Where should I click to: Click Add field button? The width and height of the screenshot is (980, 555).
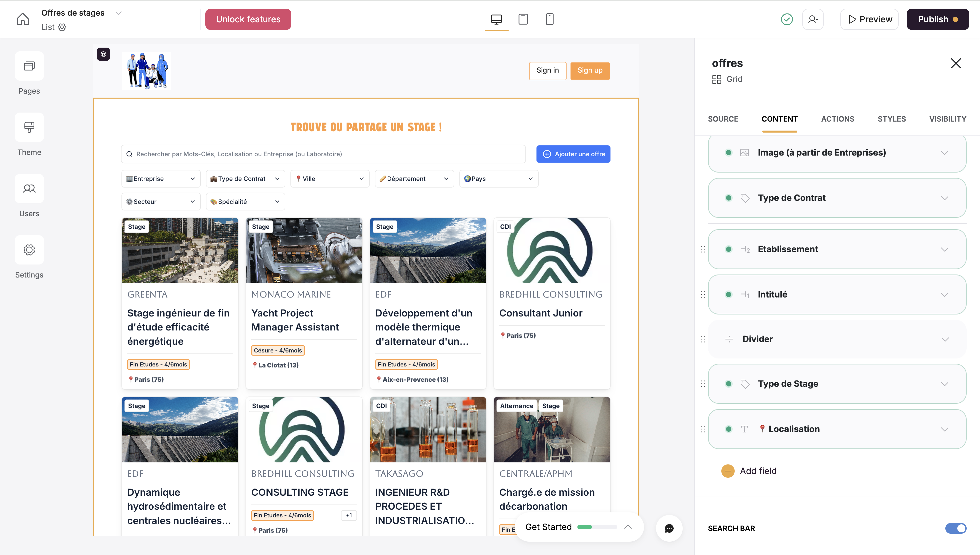(749, 471)
